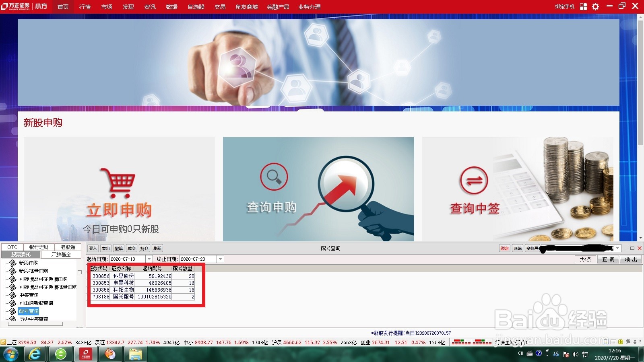The image size is (644, 362).
Task: Open the 泉友商城 menu tab
Action: [247, 7]
